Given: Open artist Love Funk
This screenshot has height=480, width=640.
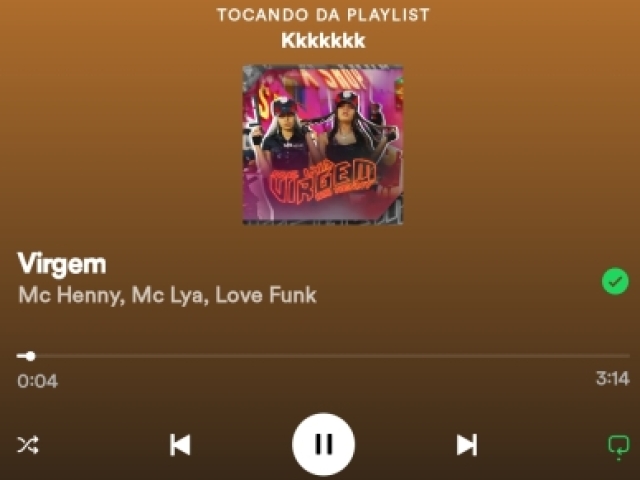Looking at the screenshot, I should [x=266, y=295].
